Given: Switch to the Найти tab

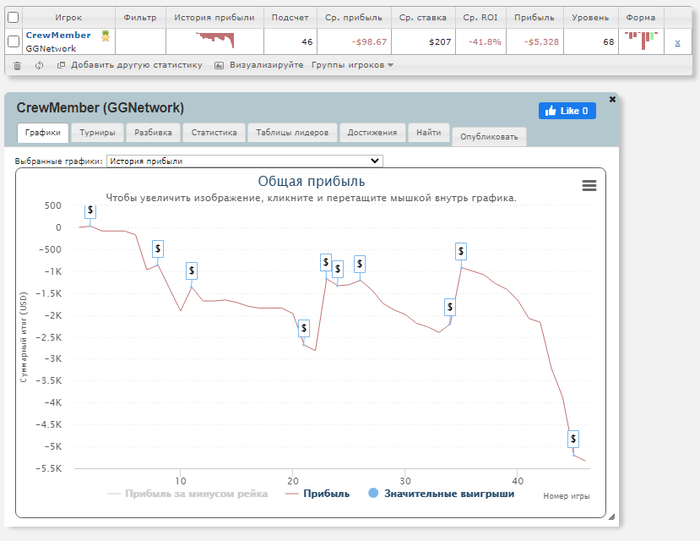Looking at the screenshot, I should click(x=429, y=133).
